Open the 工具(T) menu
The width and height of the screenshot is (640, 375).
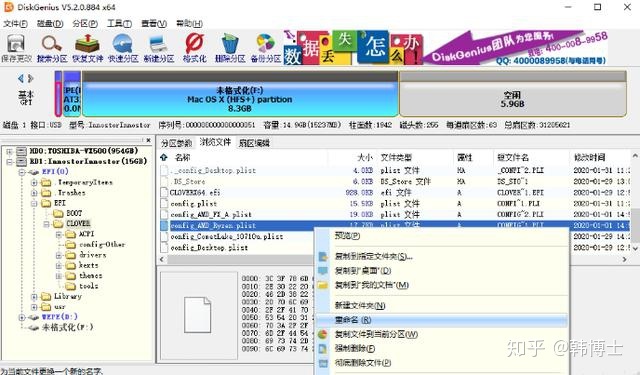(x=120, y=24)
